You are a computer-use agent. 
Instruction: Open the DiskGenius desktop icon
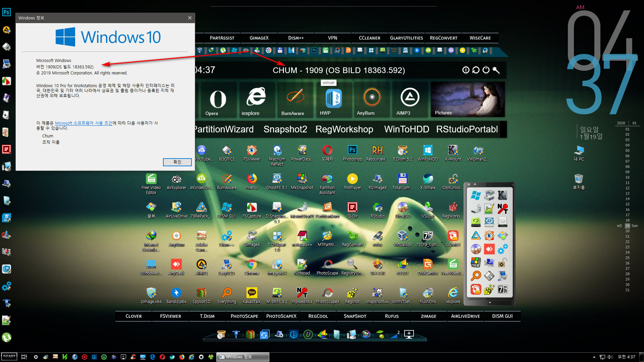click(428, 267)
